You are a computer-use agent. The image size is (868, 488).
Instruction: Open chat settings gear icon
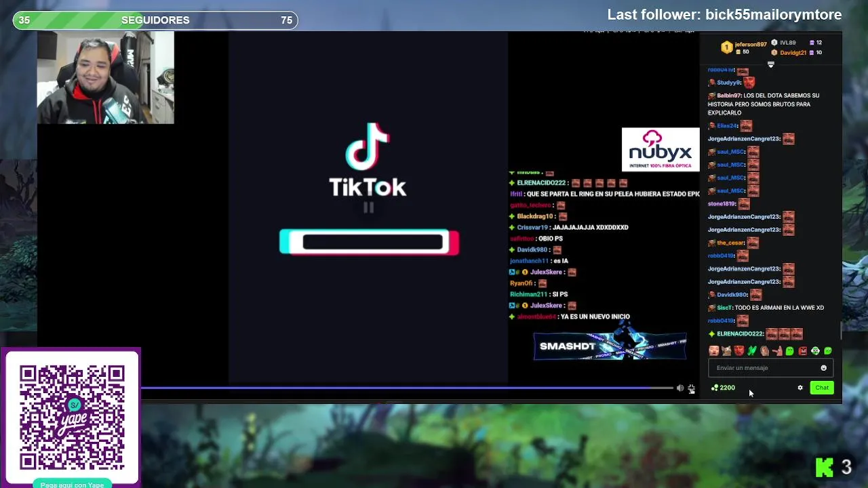(800, 388)
